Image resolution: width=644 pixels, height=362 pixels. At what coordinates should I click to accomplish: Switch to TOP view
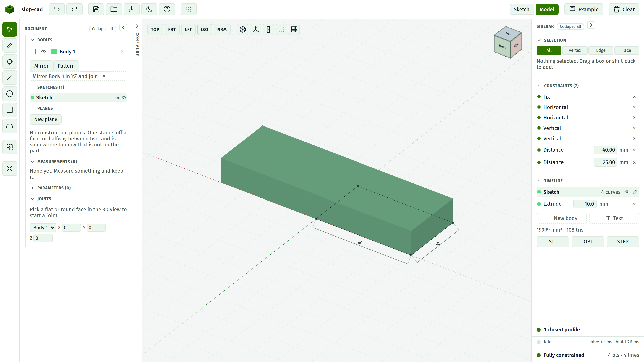155,29
